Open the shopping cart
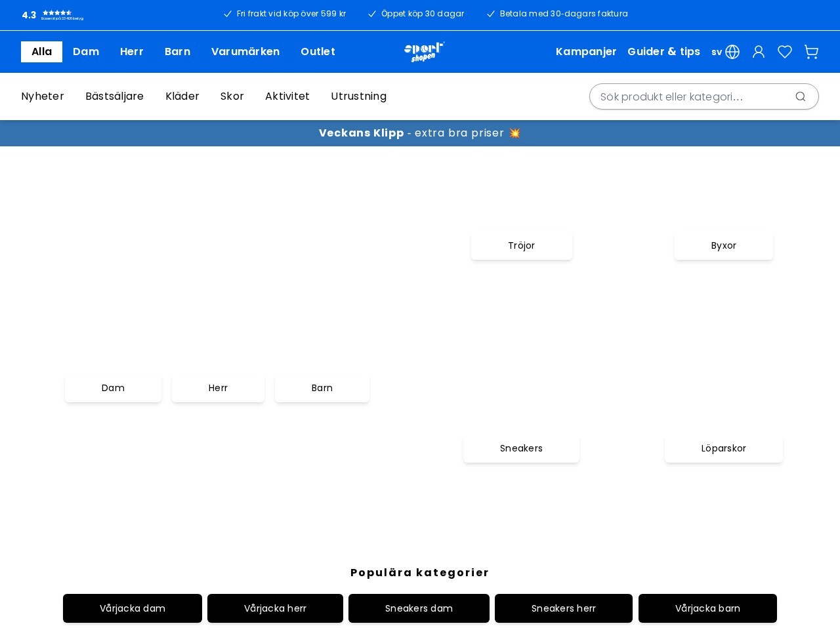Screen dimensions: 840x630 tap(811, 52)
